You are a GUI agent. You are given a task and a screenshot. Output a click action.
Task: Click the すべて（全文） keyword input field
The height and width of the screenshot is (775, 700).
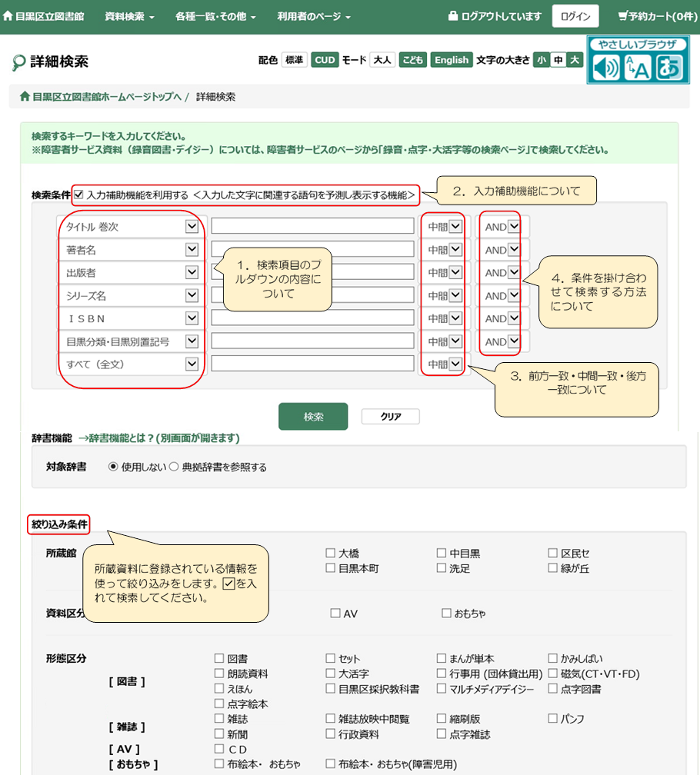coord(312,363)
